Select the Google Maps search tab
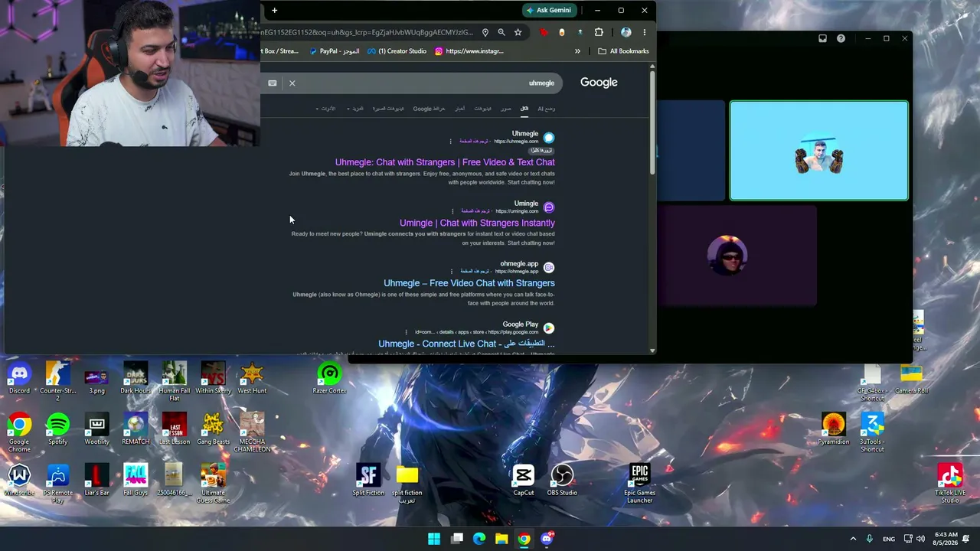980x551 pixels. (429, 109)
